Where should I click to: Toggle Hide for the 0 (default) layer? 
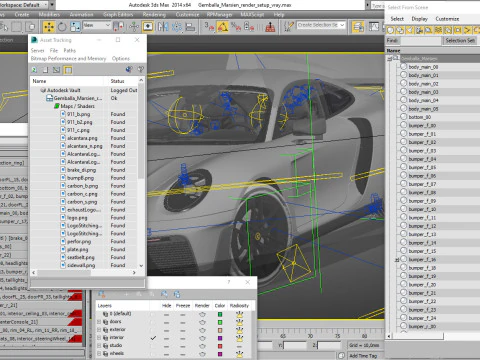(x=166, y=314)
